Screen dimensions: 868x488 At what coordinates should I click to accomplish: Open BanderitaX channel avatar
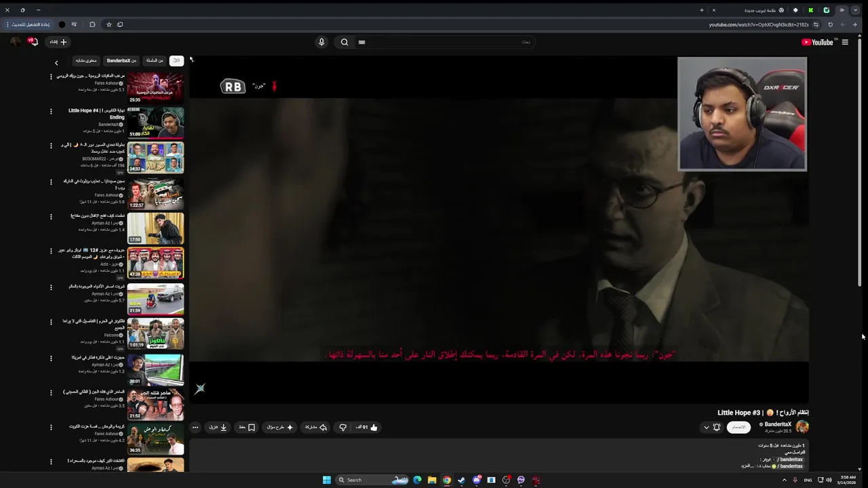[x=802, y=427]
